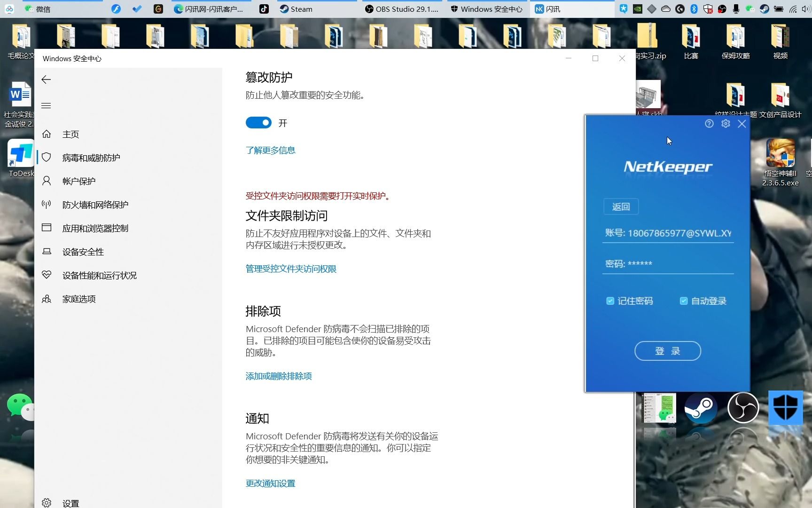Click the person icon for 帐户保护
This screenshot has height=508, width=812.
coord(47,181)
